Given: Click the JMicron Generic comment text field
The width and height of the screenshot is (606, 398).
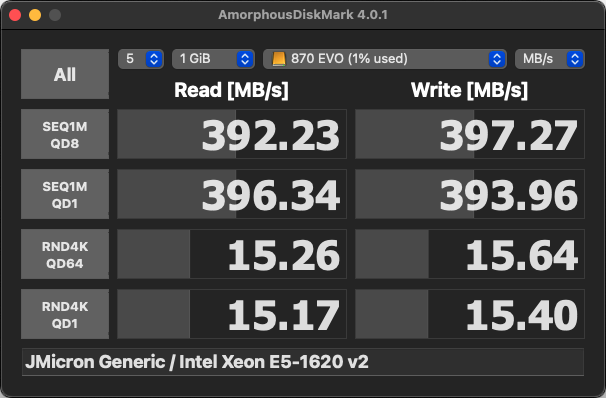Looking at the screenshot, I should click(x=303, y=362).
